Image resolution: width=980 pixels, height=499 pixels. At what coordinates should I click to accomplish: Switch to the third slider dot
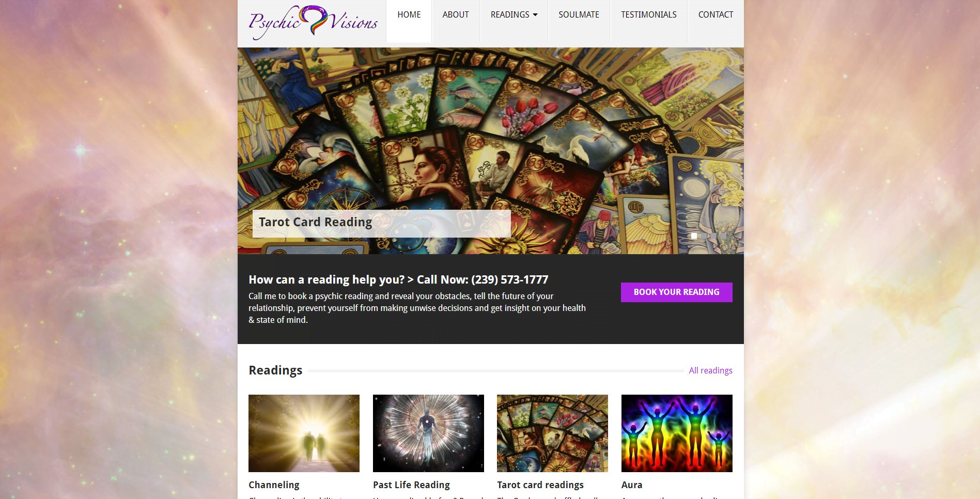point(713,236)
